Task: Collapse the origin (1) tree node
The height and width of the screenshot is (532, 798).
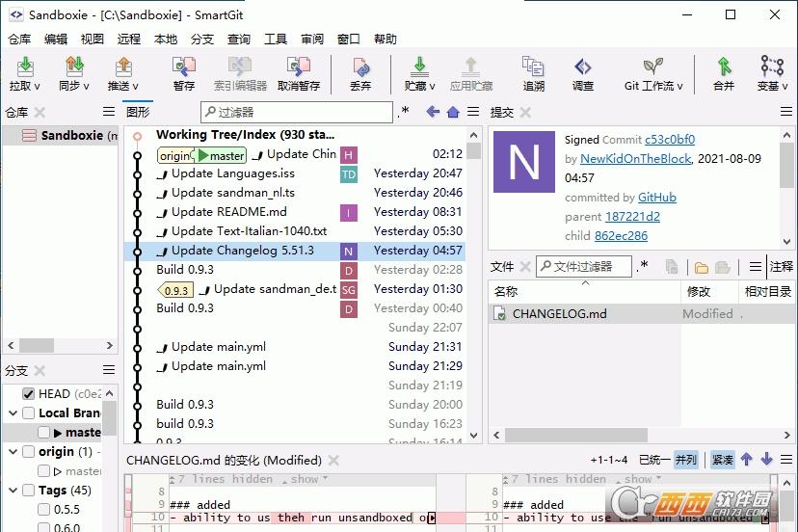Action: click(13, 452)
